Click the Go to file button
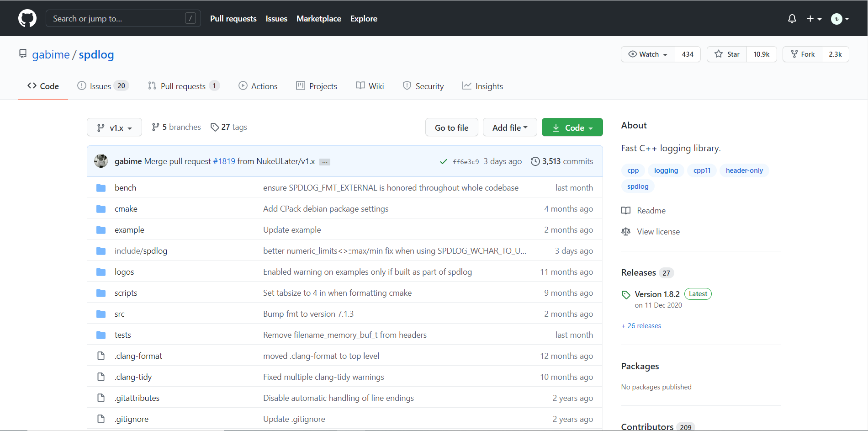The height and width of the screenshot is (431, 868). click(x=451, y=128)
